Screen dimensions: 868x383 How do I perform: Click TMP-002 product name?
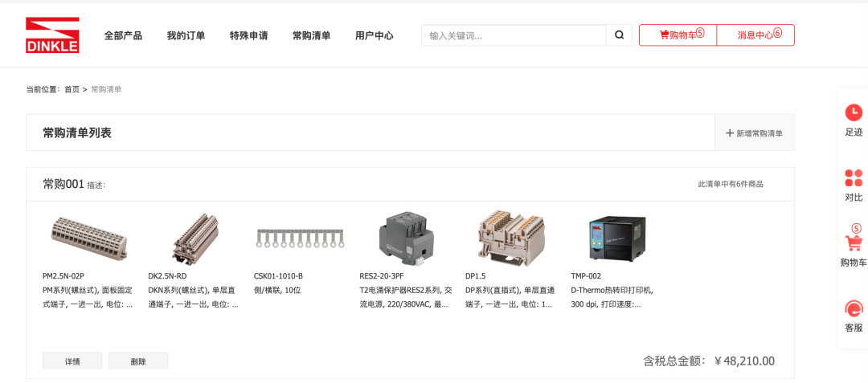point(586,276)
